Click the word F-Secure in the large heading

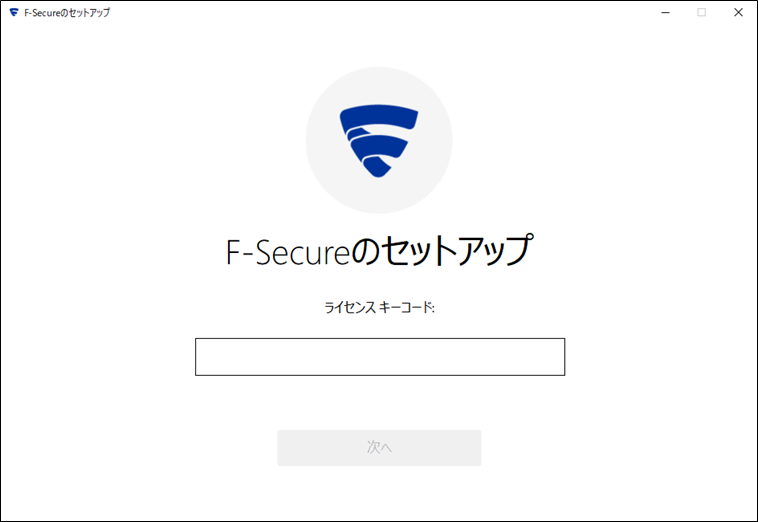288,252
